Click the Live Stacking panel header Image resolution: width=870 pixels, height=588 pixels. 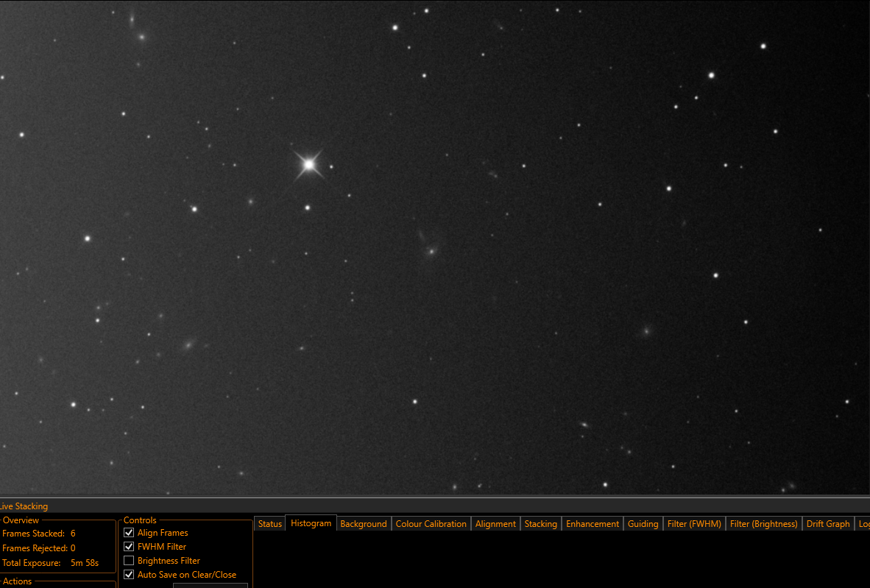tap(24, 506)
